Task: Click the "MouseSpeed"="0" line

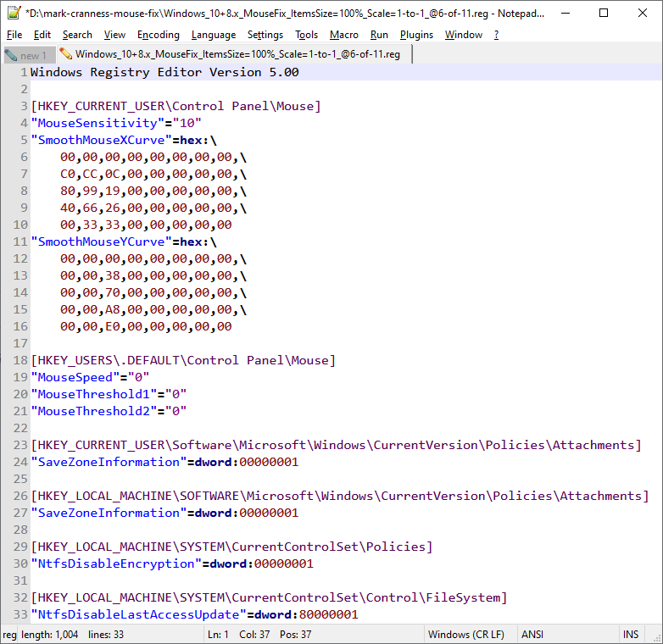Action: [90, 377]
